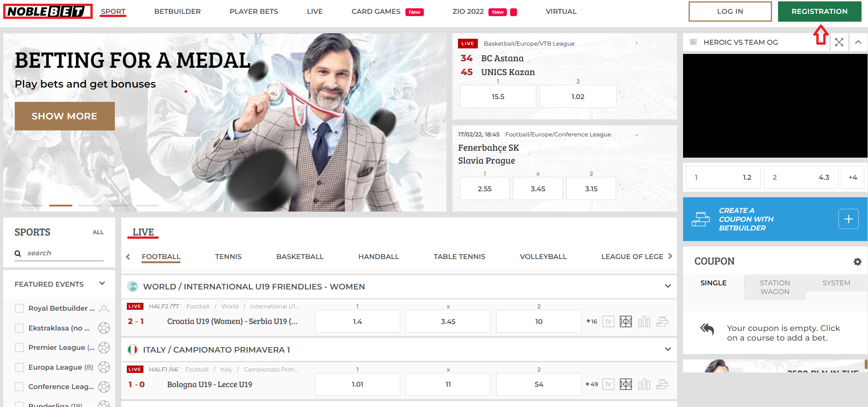Collapse the Featured Events section

click(102, 283)
